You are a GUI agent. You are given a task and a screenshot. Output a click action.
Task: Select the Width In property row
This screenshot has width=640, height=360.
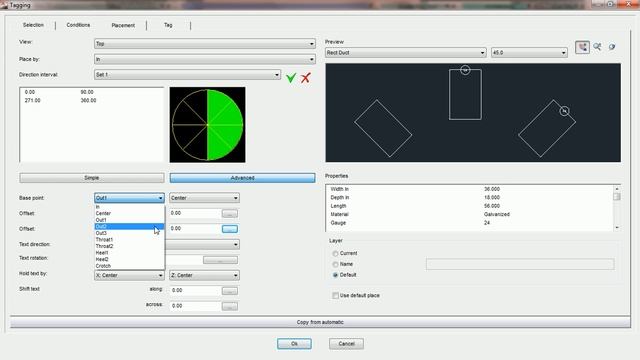click(469, 189)
